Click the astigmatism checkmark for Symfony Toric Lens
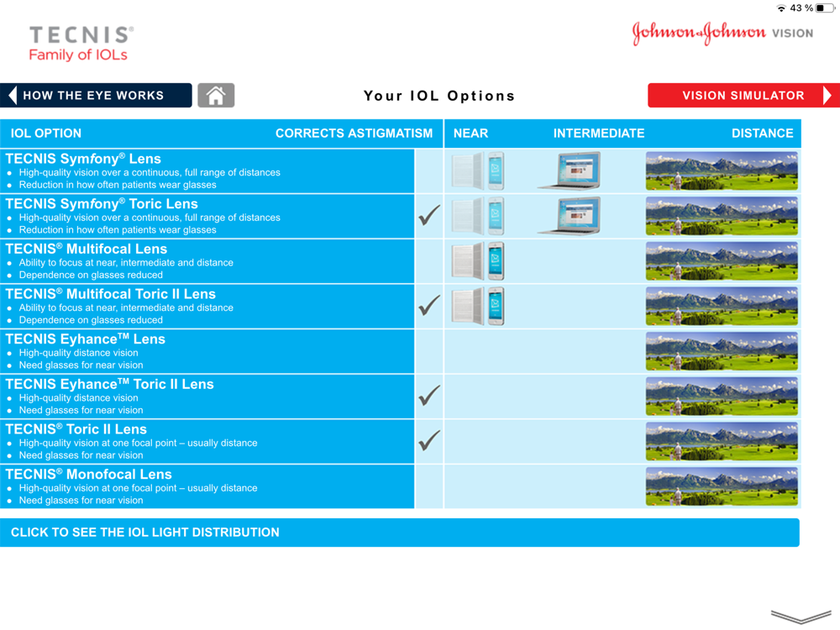Screen dimensions: 840x630 [x=429, y=215]
